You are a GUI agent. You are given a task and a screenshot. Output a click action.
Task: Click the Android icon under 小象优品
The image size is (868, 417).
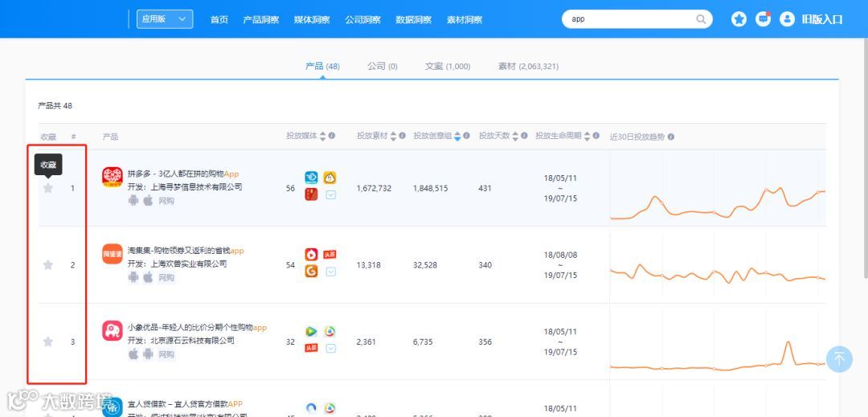148,354
